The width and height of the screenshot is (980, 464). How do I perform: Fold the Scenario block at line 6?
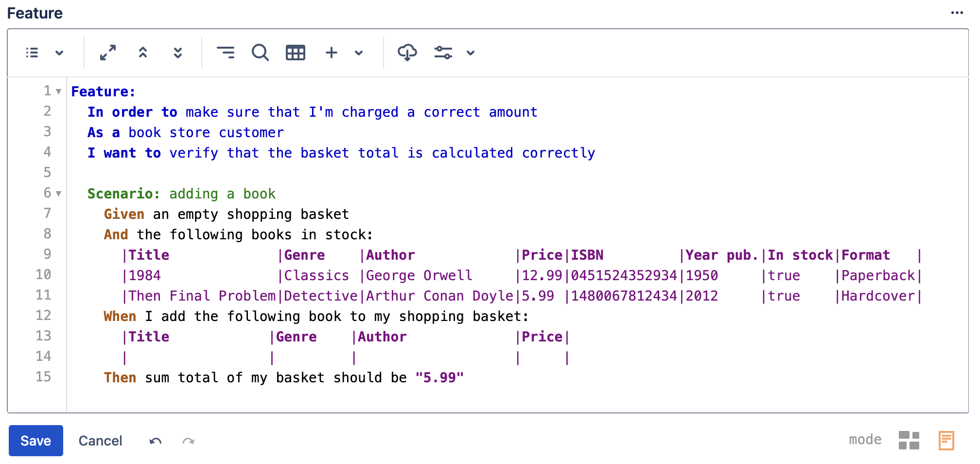coord(58,194)
